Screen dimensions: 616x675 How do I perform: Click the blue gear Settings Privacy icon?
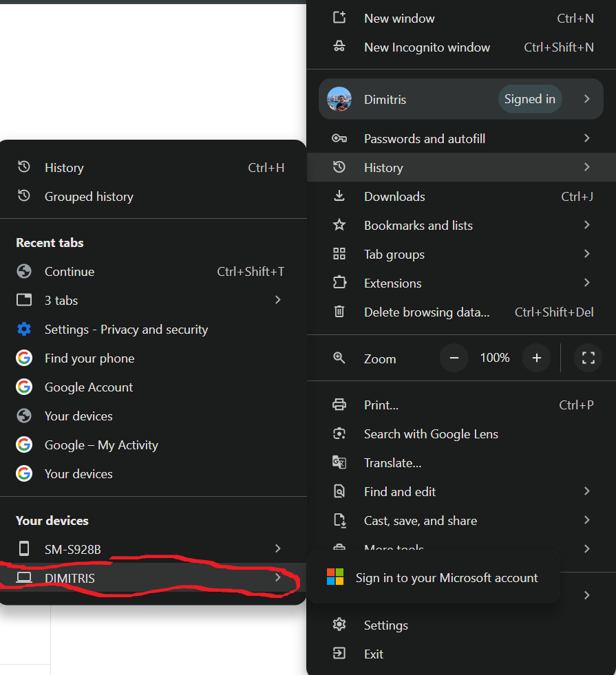(24, 329)
